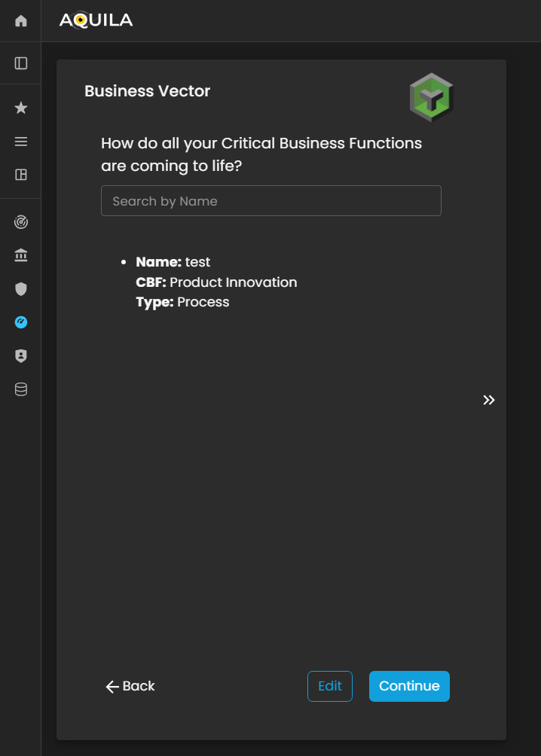Image resolution: width=541 pixels, height=756 pixels.
Task: Open the bank building icon
Action: coord(21,256)
